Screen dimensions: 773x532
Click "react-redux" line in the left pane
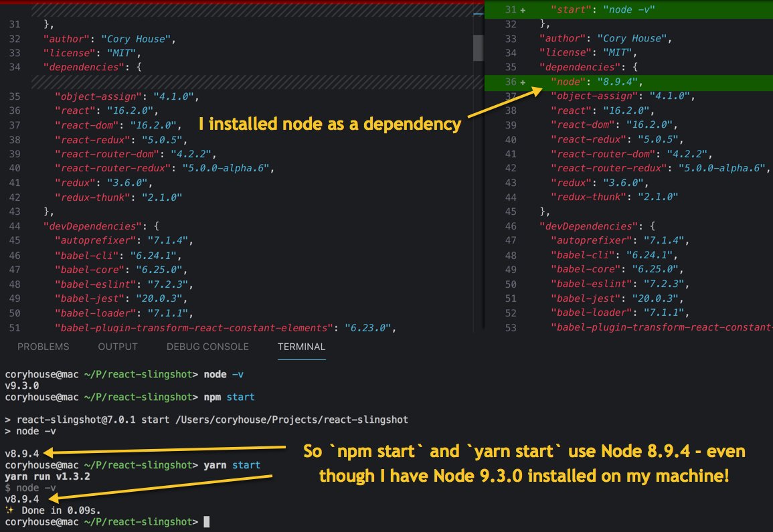pyautogui.click(x=120, y=140)
